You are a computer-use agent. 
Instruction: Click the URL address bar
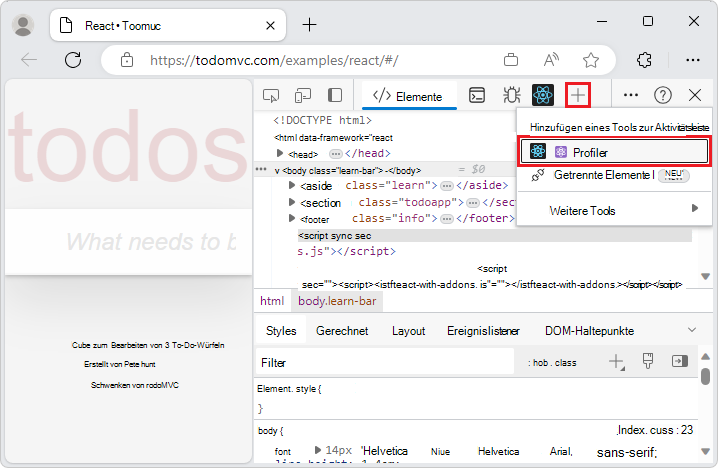pos(275,60)
